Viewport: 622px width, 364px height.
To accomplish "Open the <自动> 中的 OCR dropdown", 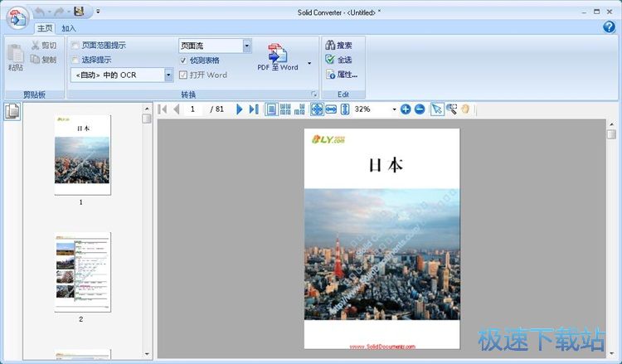I will coord(168,75).
